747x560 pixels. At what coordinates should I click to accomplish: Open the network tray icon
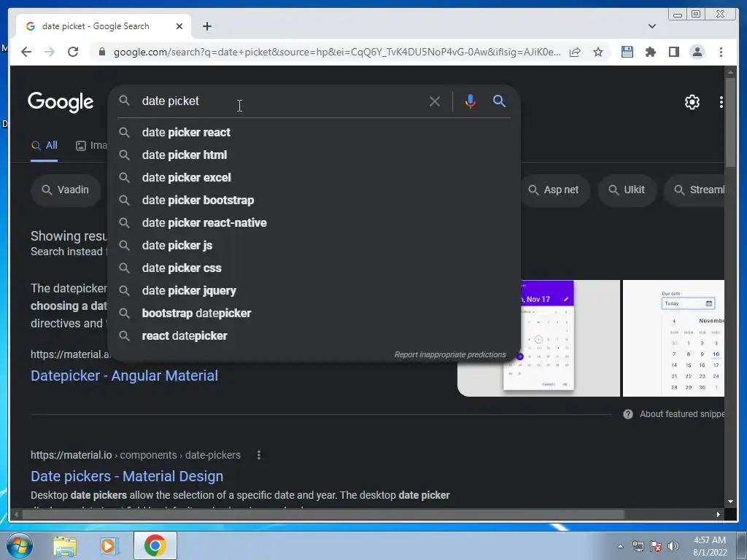point(638,547)
